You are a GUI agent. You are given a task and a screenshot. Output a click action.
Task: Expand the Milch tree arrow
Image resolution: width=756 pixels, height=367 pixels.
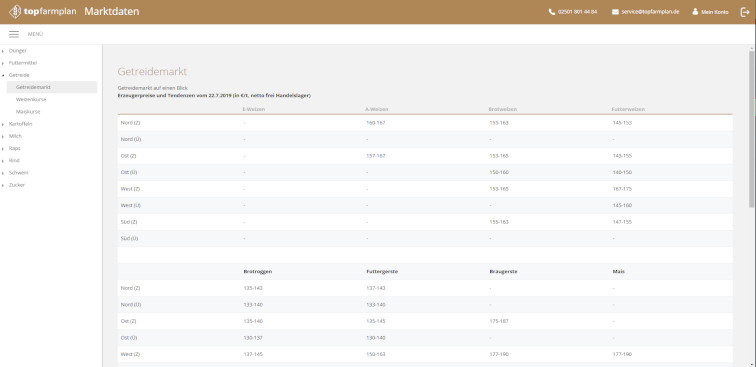3,136
